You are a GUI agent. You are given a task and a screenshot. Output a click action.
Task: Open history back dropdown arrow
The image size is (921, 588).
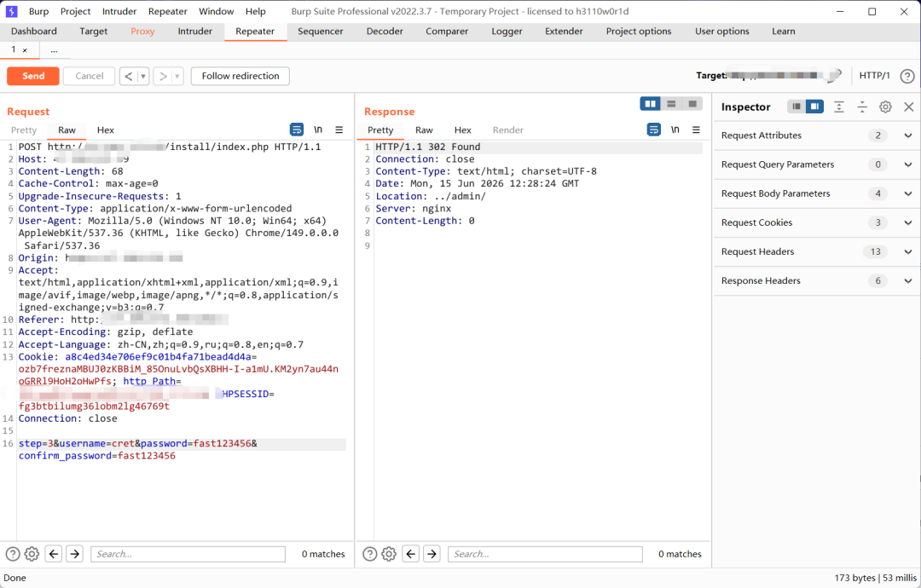pyautogui.click(x=142, y=77)
